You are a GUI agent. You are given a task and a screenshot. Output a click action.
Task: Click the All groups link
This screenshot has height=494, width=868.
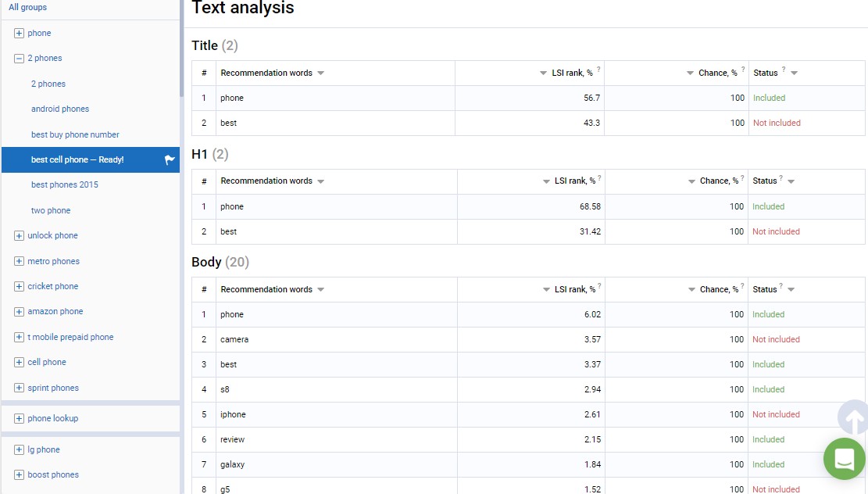point(28,7)
